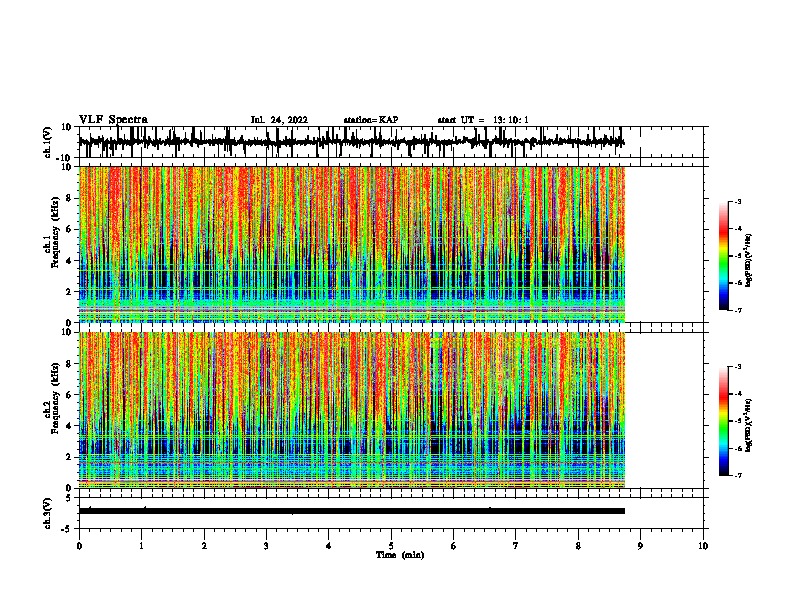Click the ch.2 color scale bar
The height and width of the screenshot is (612, 792).
(723, 421)
